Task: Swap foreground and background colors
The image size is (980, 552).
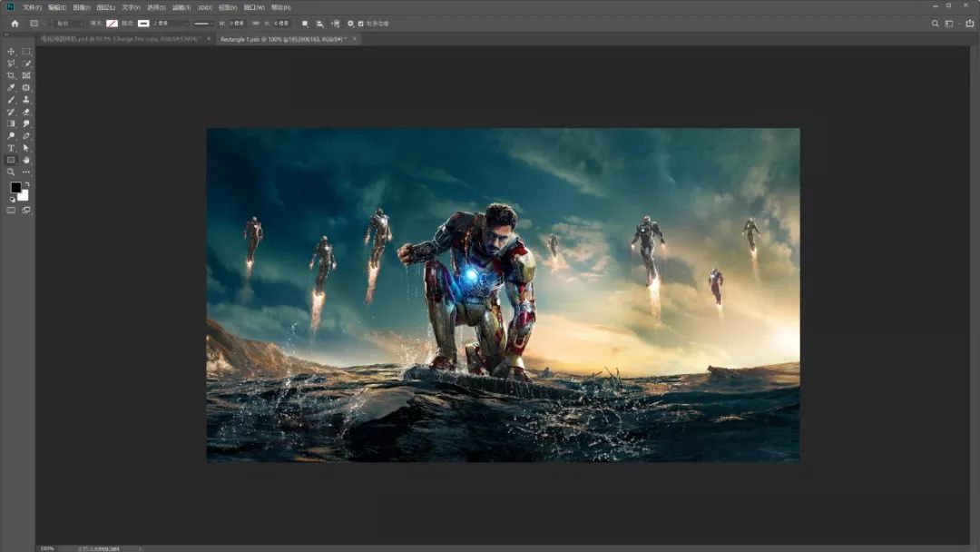Action: pyautogui.click(x=26, y=185)
